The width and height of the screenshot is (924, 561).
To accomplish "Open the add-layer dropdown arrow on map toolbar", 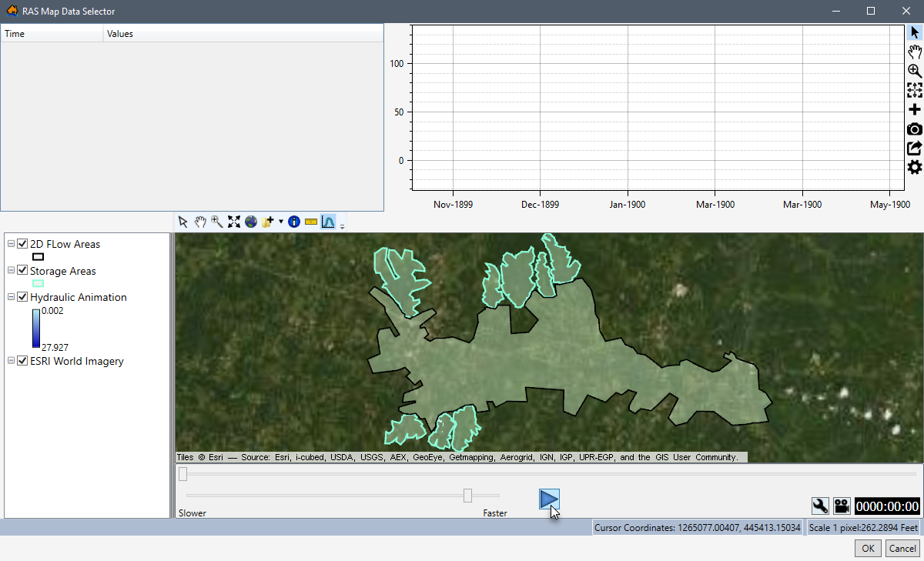I will coord(281,222).
